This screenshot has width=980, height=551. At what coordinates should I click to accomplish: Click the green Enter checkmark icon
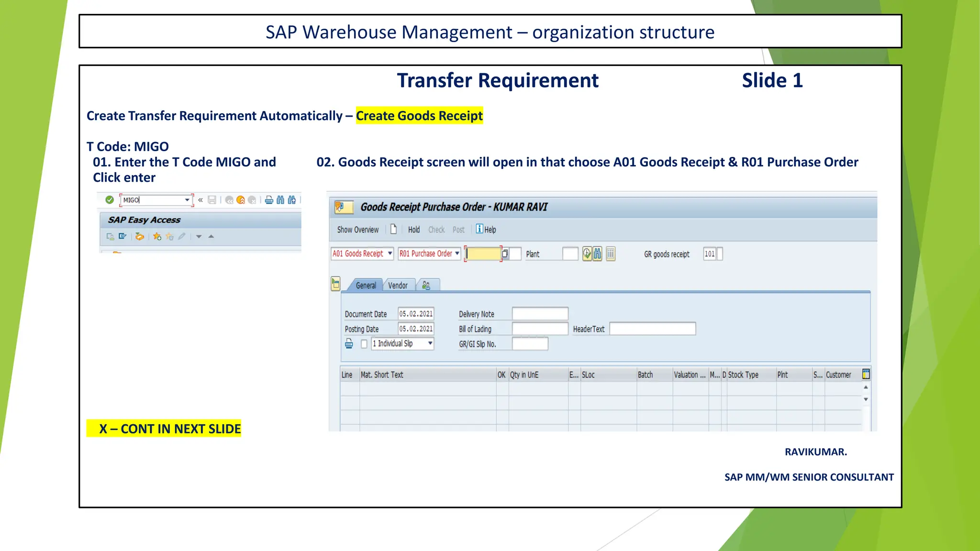[x=110, y=200]
